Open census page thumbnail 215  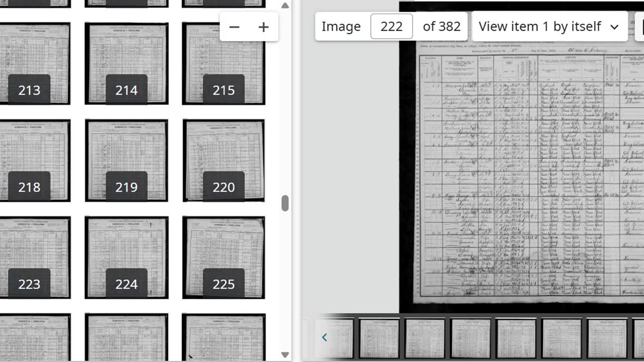[x=223, y=63]
